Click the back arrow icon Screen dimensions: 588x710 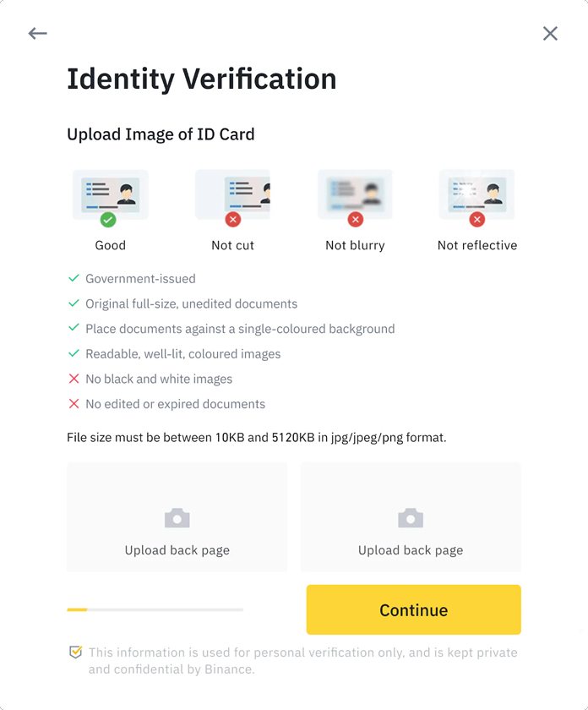37,34
